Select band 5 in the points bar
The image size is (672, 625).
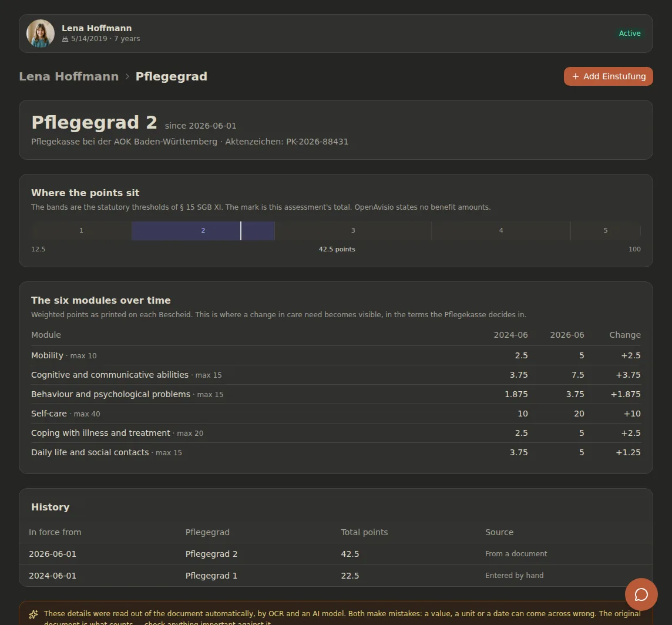click(605, 231)
